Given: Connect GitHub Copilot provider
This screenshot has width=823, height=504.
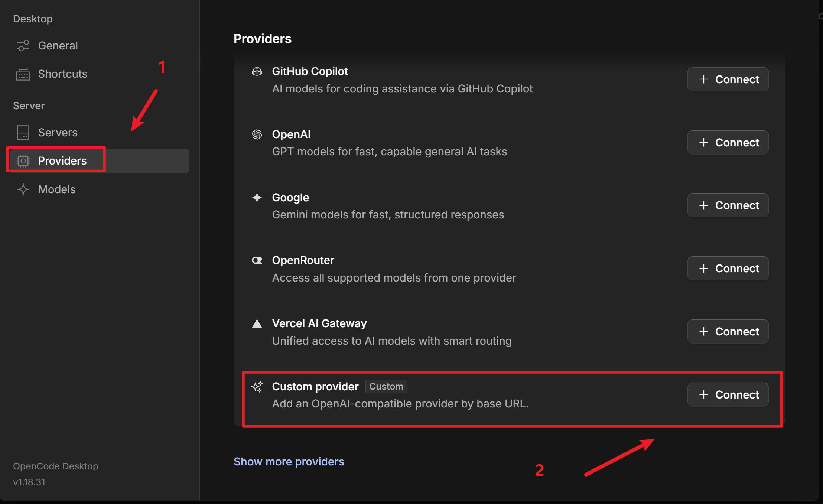Looking at the screenshot, I should [728, 79].
